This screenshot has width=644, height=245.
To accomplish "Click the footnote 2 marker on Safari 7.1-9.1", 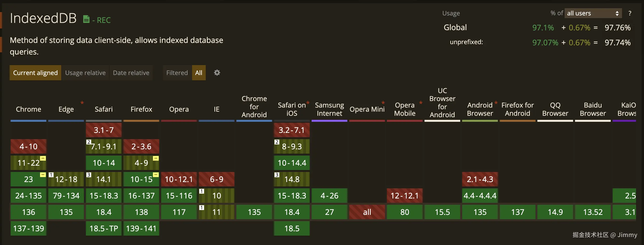I will point(89,142).
